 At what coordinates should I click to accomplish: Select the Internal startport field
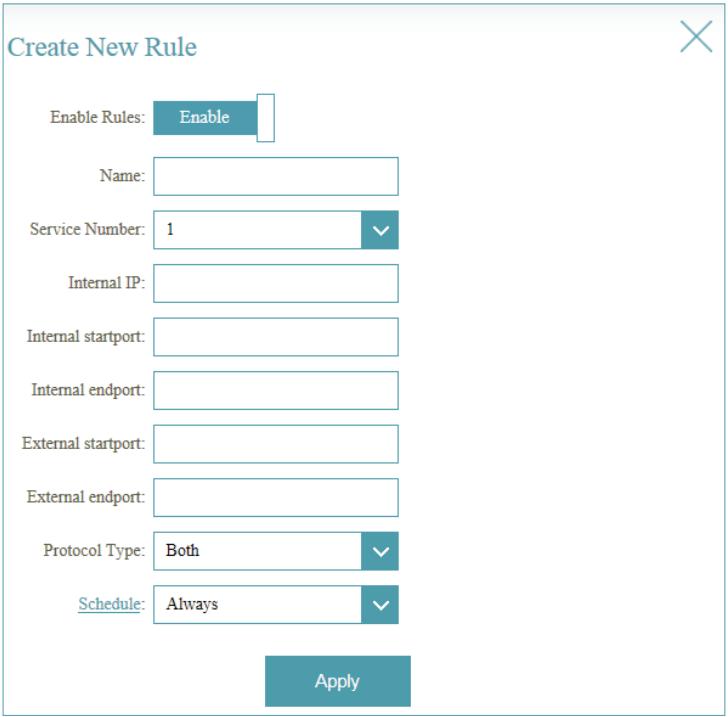point(275,337)
